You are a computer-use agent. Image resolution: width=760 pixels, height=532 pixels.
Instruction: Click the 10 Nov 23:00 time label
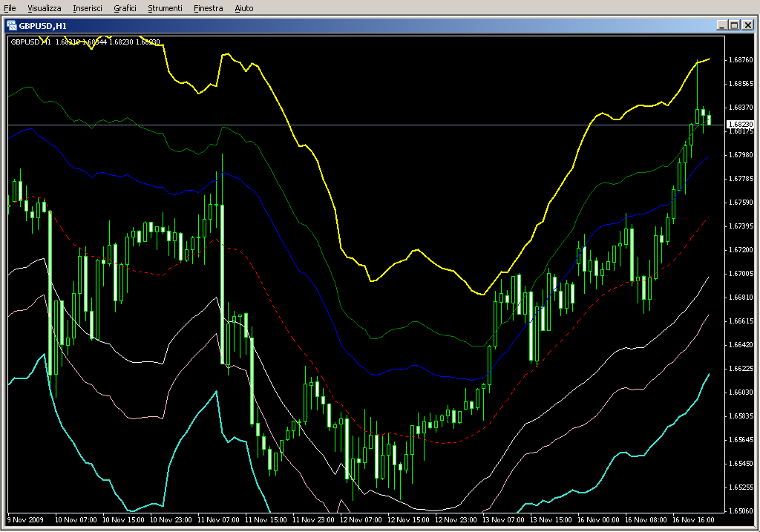(x=171, y=520)
